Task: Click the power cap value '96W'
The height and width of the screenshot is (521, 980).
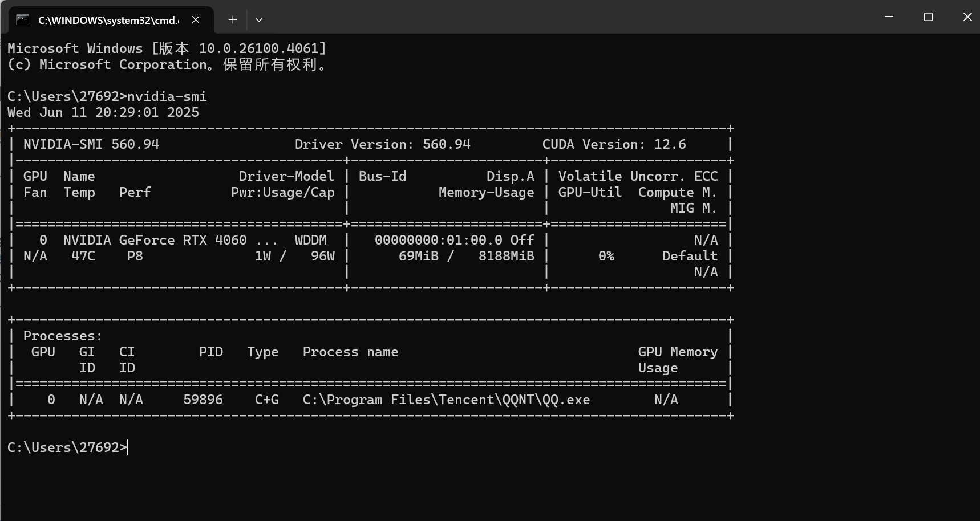Action: pos(323,256)
